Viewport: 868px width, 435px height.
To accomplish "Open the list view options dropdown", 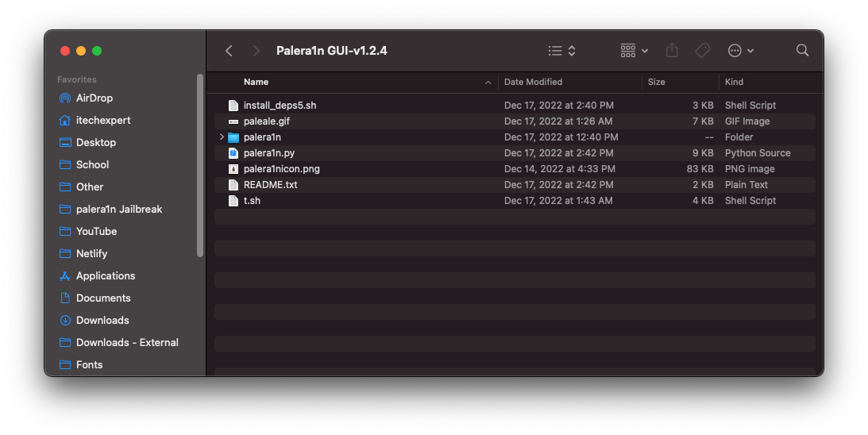I will click(562, 51).
